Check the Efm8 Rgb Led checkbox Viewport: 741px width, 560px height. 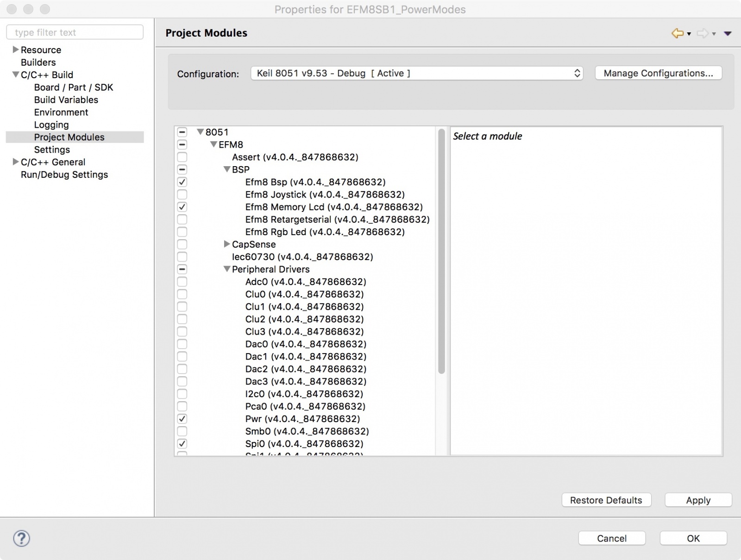[x=182, y=232]
